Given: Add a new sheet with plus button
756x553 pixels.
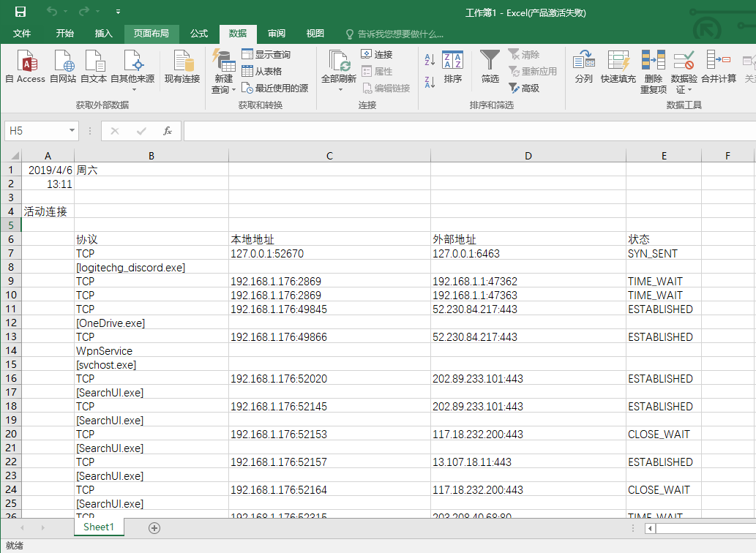Looking at the screenshot, I should coord(154,528).
